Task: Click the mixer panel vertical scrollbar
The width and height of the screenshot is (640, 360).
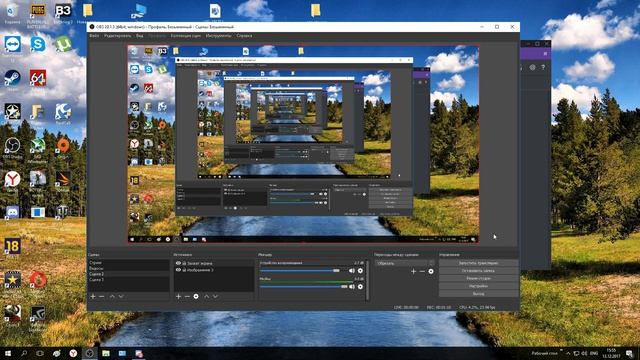Action: click(368, 281)
